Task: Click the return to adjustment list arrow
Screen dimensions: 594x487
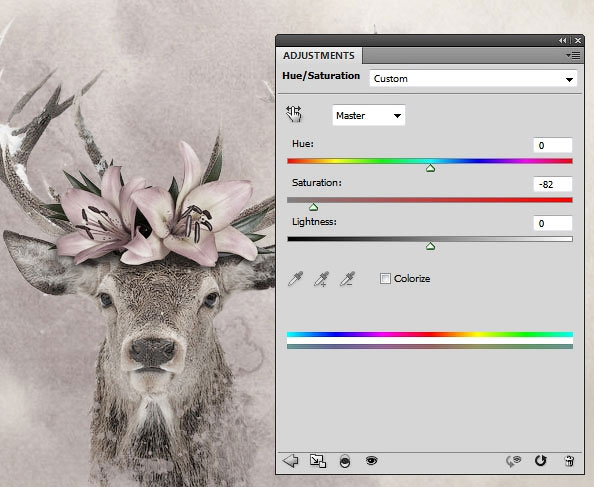Action: (x=291, y=460)
